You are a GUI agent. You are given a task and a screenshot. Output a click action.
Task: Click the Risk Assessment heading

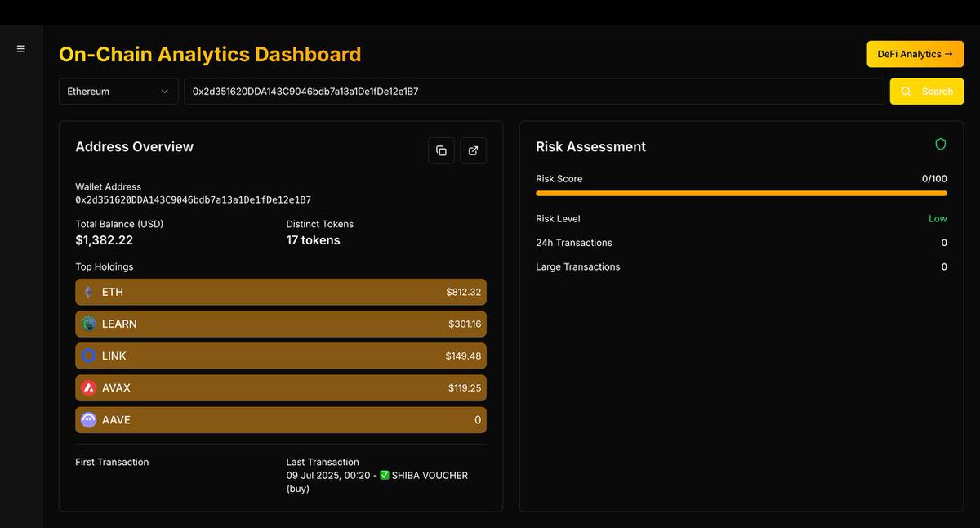(590, 146)
